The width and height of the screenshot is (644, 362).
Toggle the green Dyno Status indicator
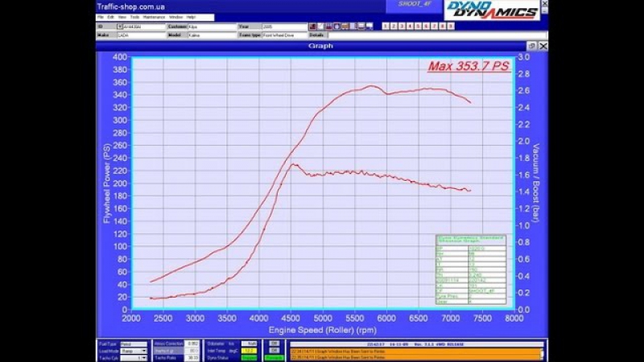coord(249,356)
